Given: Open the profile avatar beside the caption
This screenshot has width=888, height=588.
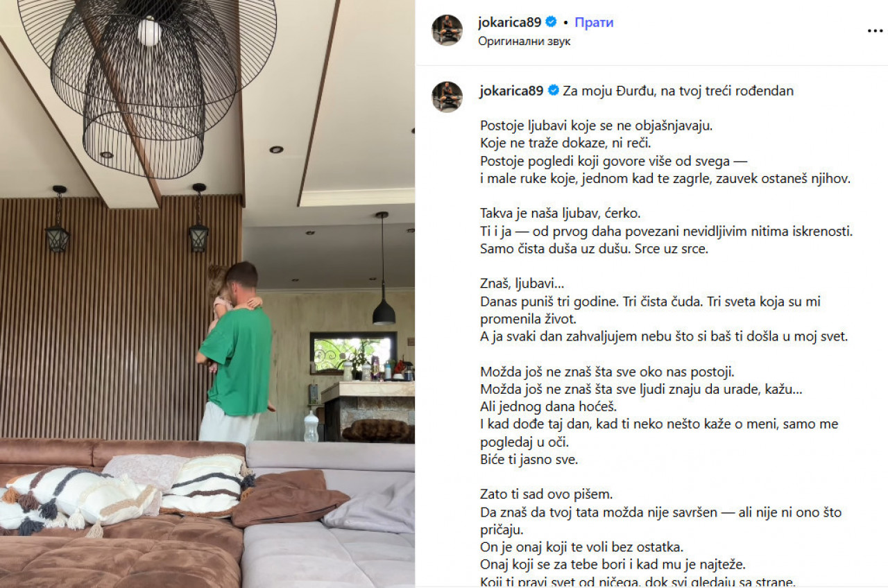Looking at the screenshot, I should click(x=447, y=96).
